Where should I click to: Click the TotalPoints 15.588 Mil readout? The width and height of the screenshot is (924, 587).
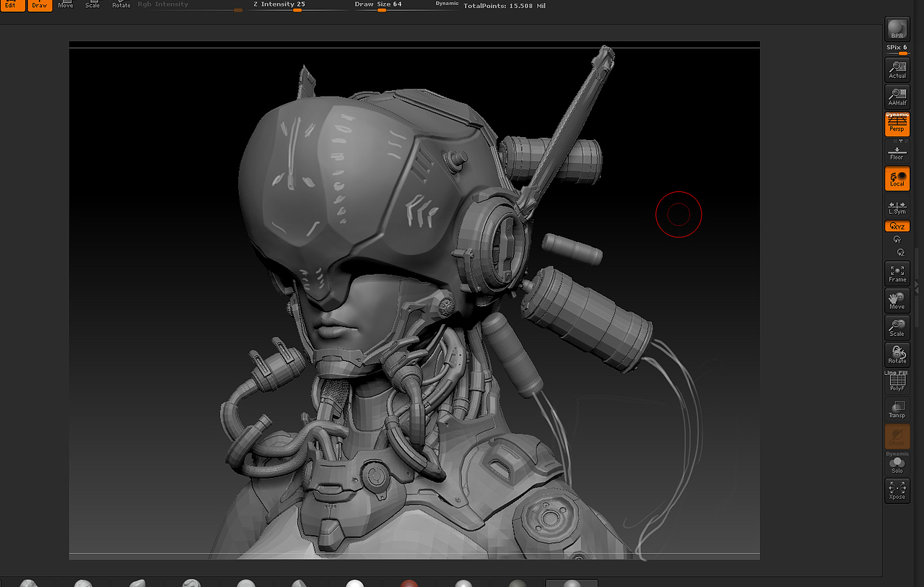[x=505, y=5]
